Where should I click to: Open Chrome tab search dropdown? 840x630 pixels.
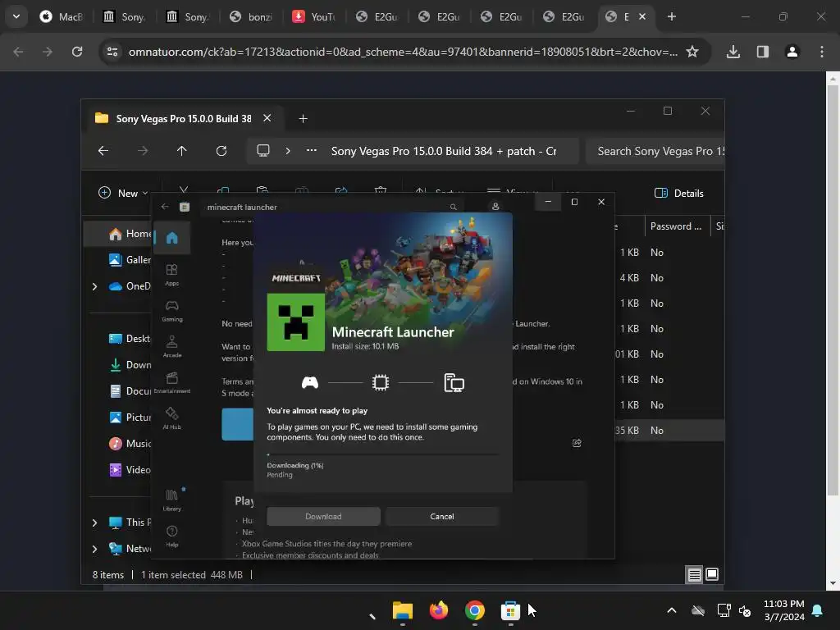pyautogui.click(x=16, y=16)
